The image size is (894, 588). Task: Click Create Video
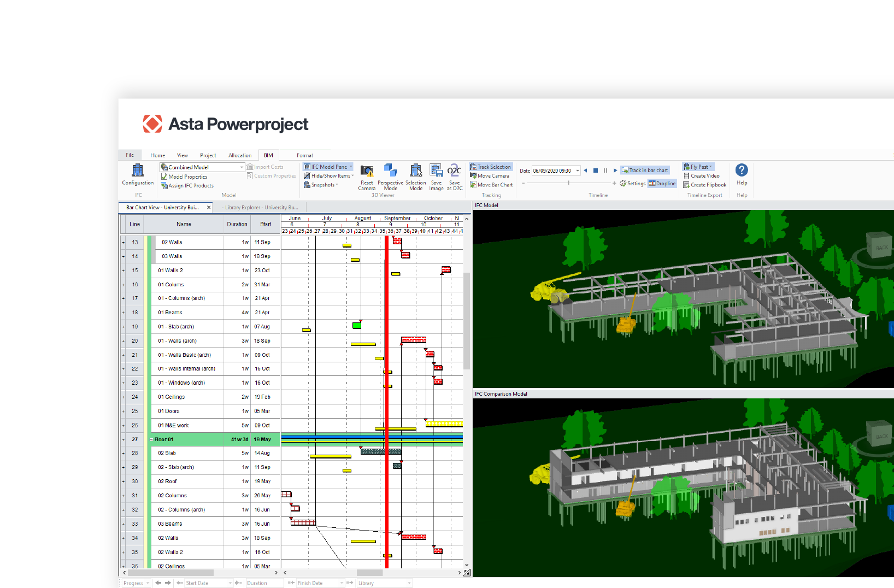(x=702, y=176)
